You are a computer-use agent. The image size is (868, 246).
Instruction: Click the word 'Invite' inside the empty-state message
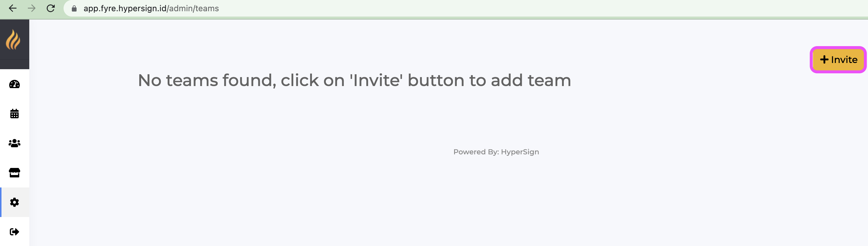click(376, 80)
